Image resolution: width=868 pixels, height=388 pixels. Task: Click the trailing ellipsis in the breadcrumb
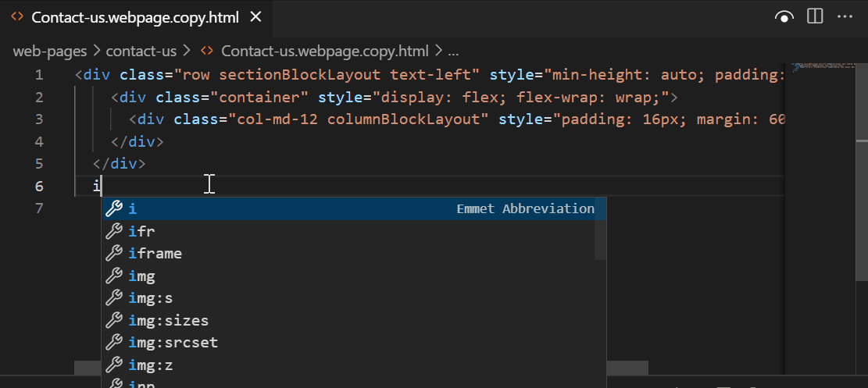[x=452, y=51]
